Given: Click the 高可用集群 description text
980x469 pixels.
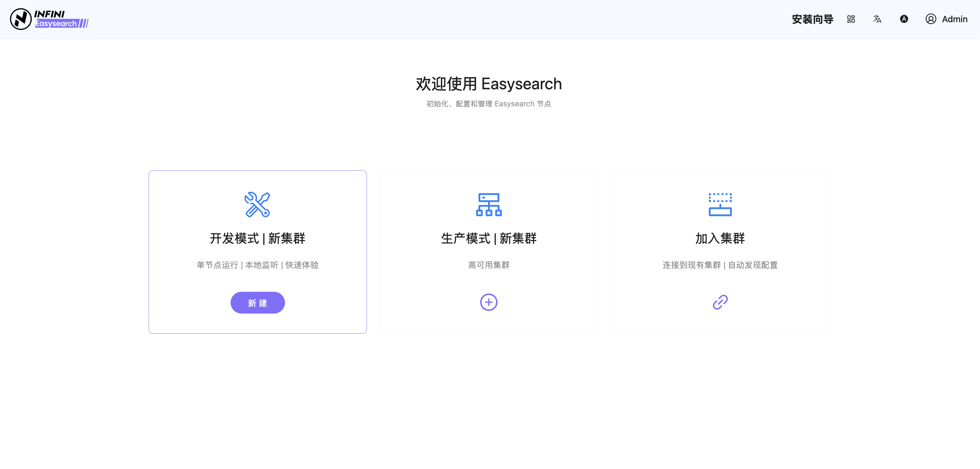Looking at the screenshot, I should point(489,265).
